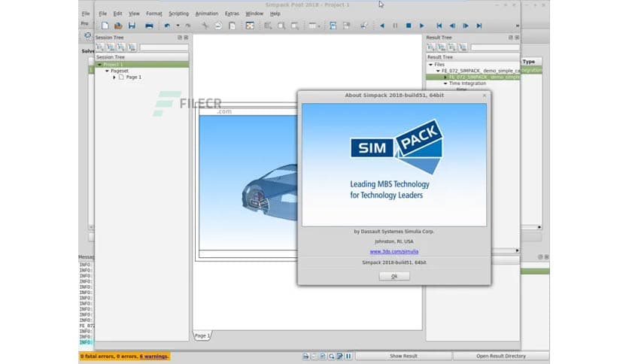Expand the Page 1 tree node
The width and height of the screenshot is (629, 364).
click(x=114, y=77)
